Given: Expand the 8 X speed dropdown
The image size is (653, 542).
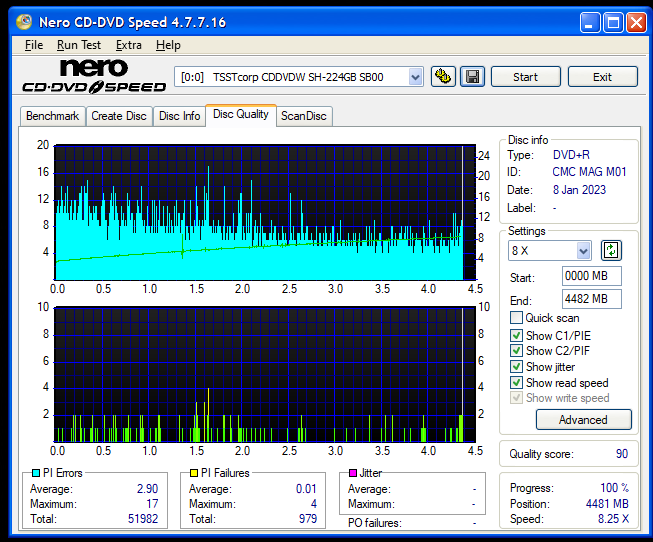Looking at the screenshot, I should coord(583,251).
